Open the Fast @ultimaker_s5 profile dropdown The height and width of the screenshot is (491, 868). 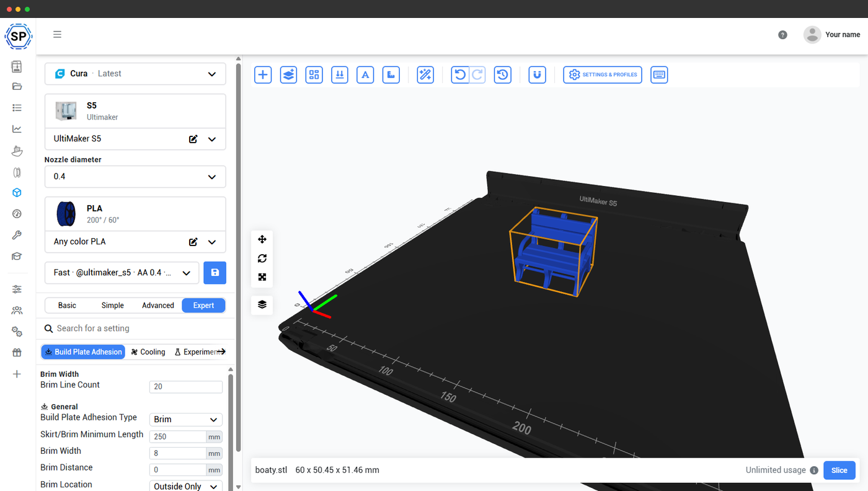tap(122, 273)
